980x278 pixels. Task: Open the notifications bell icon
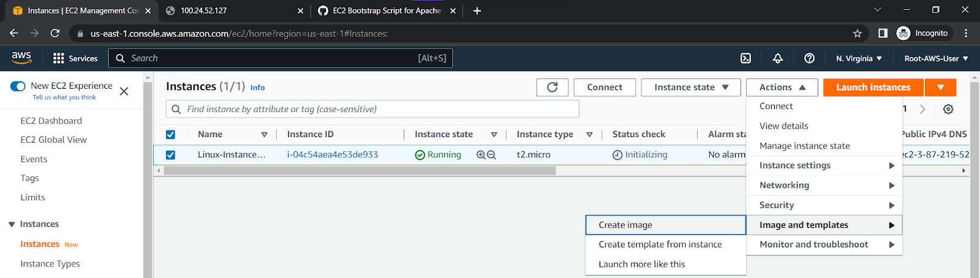[x=777, y=58]
